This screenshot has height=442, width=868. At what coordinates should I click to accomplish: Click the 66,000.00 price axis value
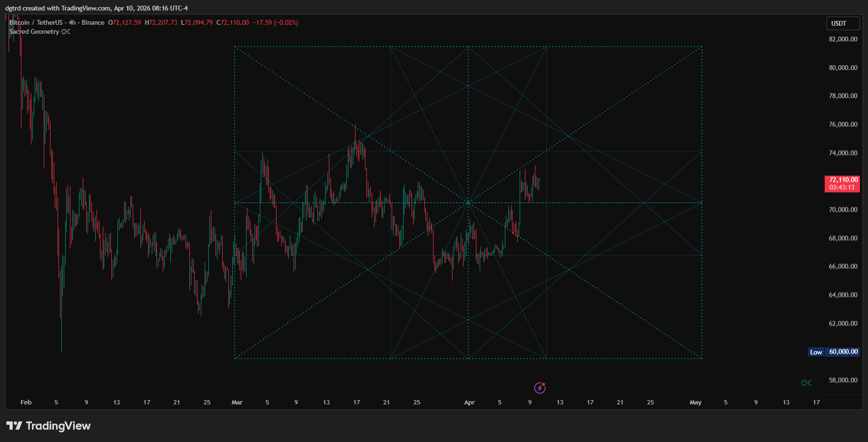pos(843,266)
